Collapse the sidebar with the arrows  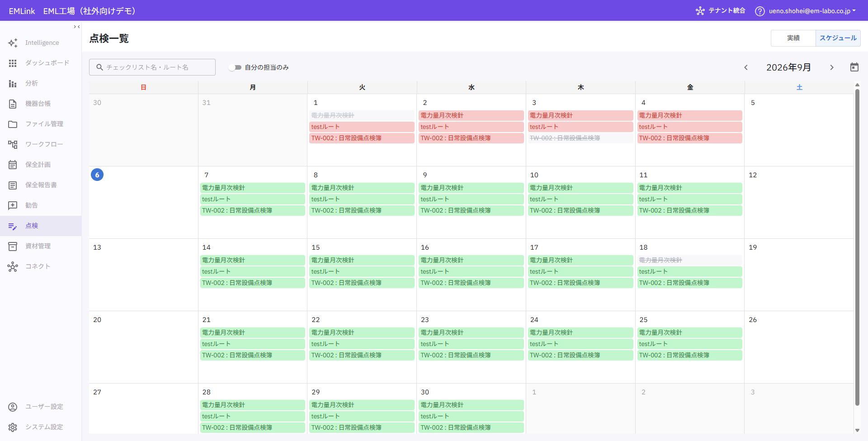[77, 27]
